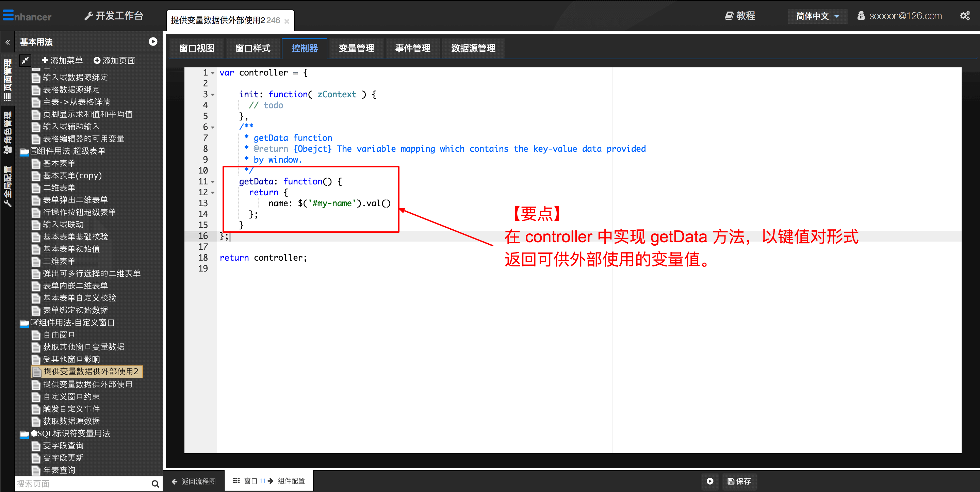Collapse the left sidebar with the double-chevron
This screenshot has width=980, height=492.
point(7,42)
